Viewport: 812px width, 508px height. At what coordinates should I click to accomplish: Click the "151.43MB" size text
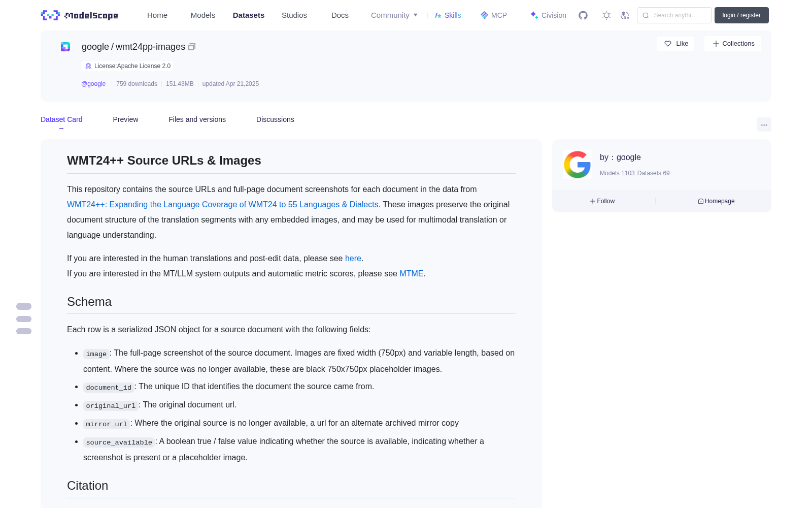coord(180,84)
